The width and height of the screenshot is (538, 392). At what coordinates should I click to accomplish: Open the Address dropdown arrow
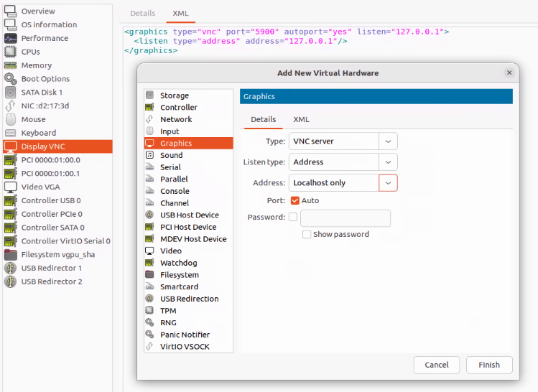point(388,183)
